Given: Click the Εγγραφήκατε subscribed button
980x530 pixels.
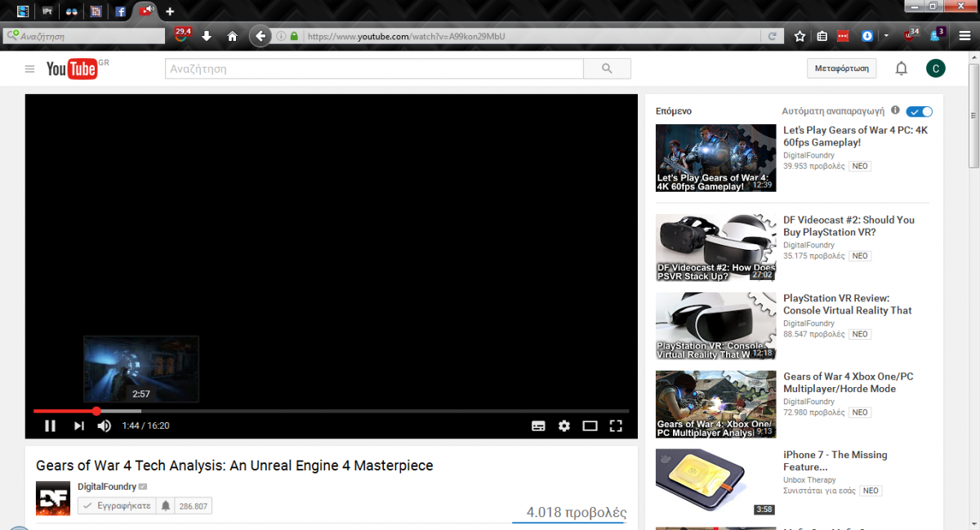Looking at the screenshot, I should pyautogui.click(x=115, y=506).
